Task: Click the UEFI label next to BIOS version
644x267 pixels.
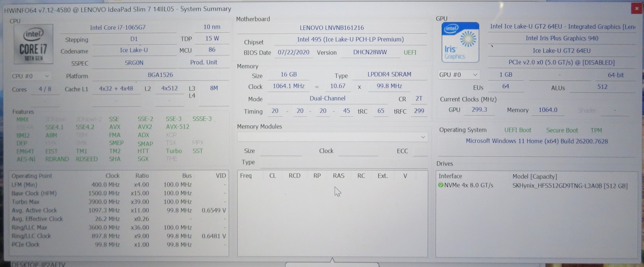Action: coord(410,52)
